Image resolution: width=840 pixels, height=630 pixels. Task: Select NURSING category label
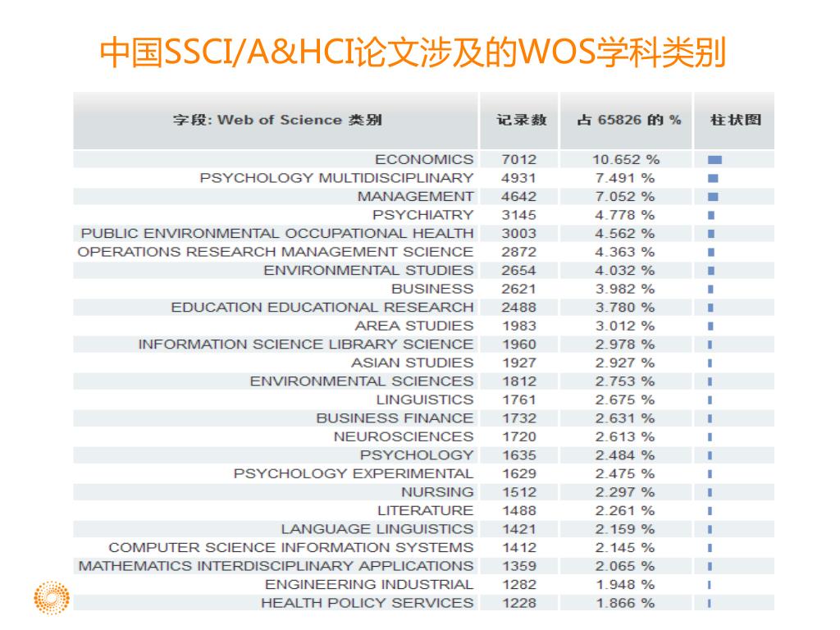click(437, 492)
